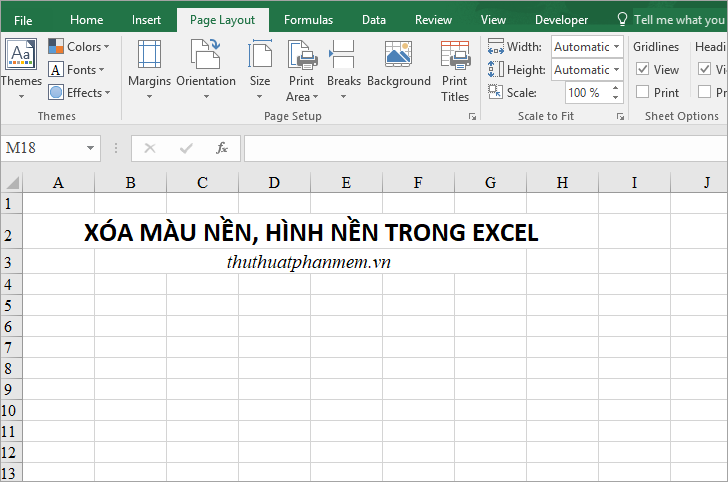Increase scale percentage with up arrow
The height and width of the screenshot is (482, 728).
(x=615, y=88)
